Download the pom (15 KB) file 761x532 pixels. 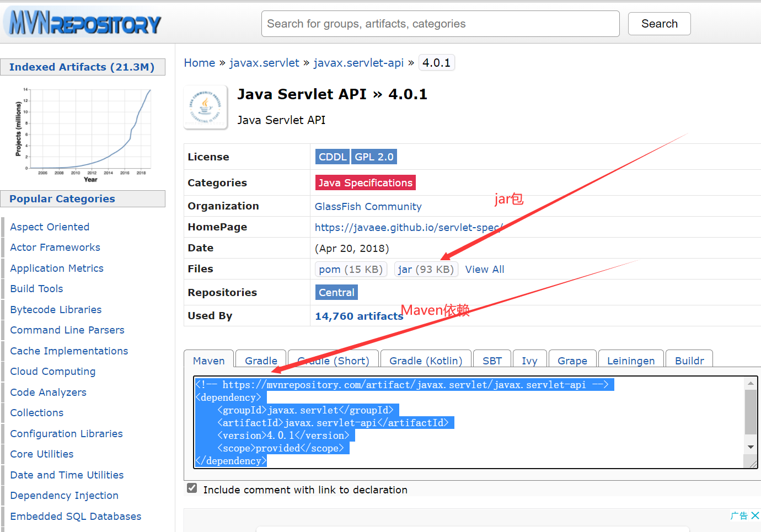(351, 269)
